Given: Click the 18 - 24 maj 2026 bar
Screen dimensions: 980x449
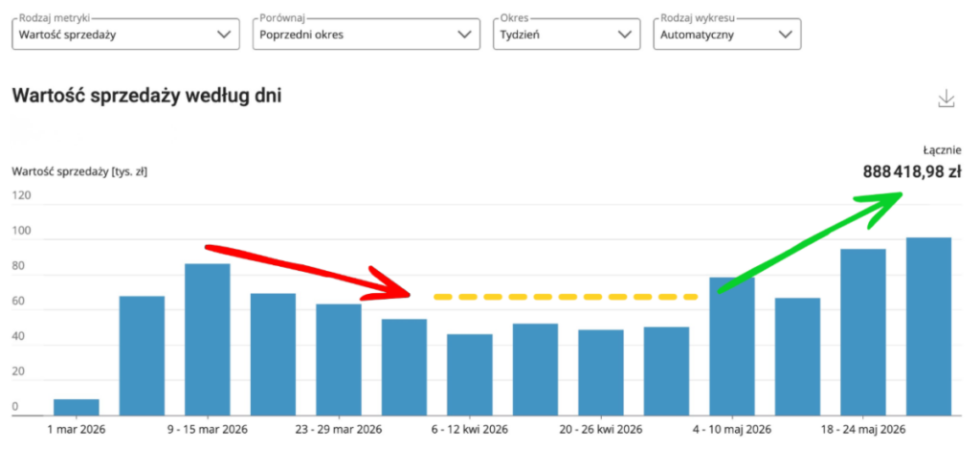Looking at the screenshot, I should coord(863,332).
